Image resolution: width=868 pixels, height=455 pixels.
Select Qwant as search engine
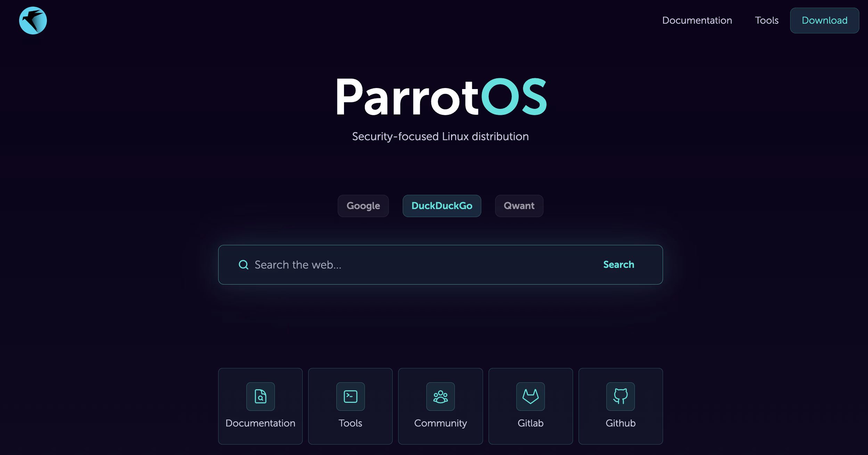(519, 206)
